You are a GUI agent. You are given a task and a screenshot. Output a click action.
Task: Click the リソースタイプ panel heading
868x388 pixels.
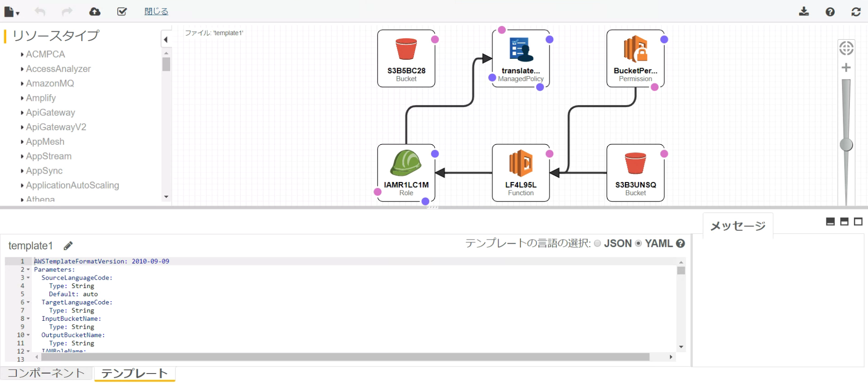click(56, 35)
